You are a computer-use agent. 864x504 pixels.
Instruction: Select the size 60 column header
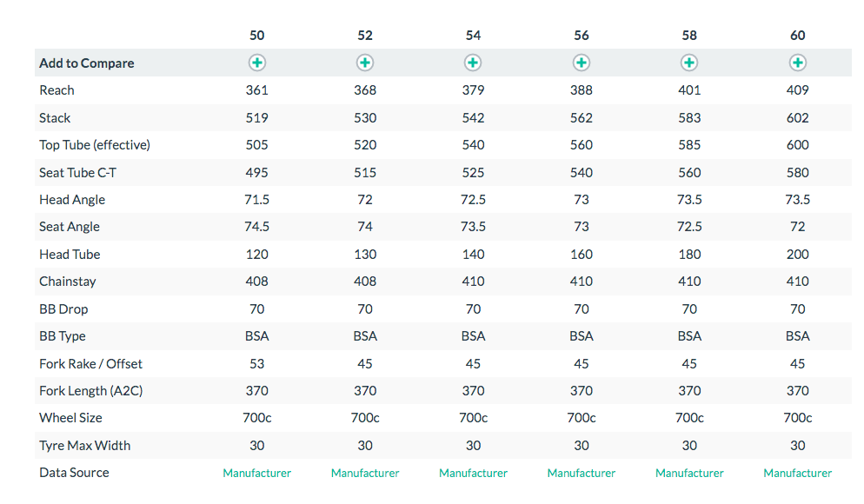[798, 36]
